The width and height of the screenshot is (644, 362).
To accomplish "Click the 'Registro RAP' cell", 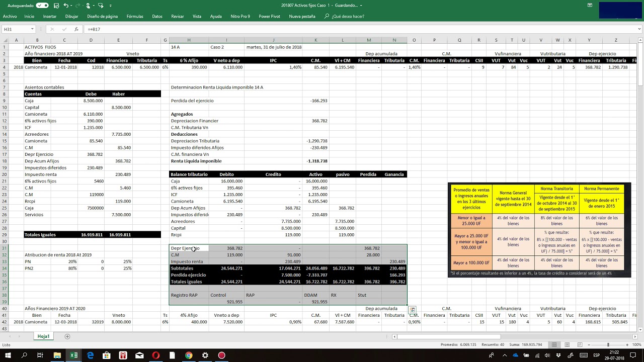I will (189, 295).
